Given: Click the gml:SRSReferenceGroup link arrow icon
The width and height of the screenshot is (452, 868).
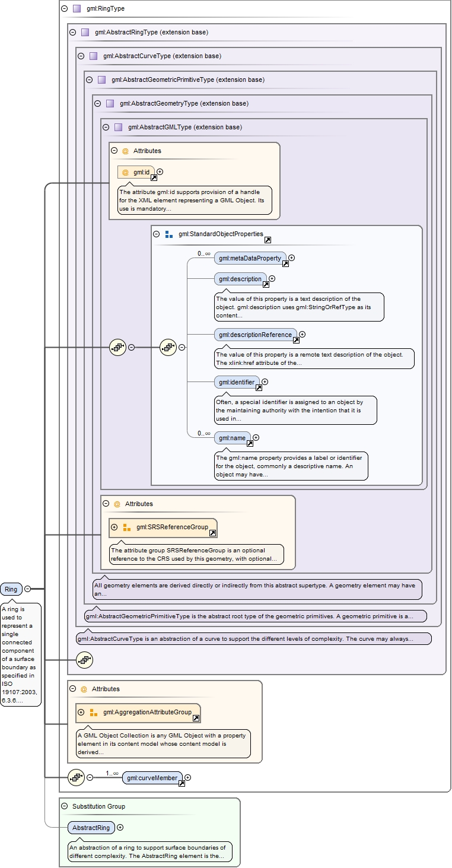Looking at the screenshot, I should click(212, 533).
